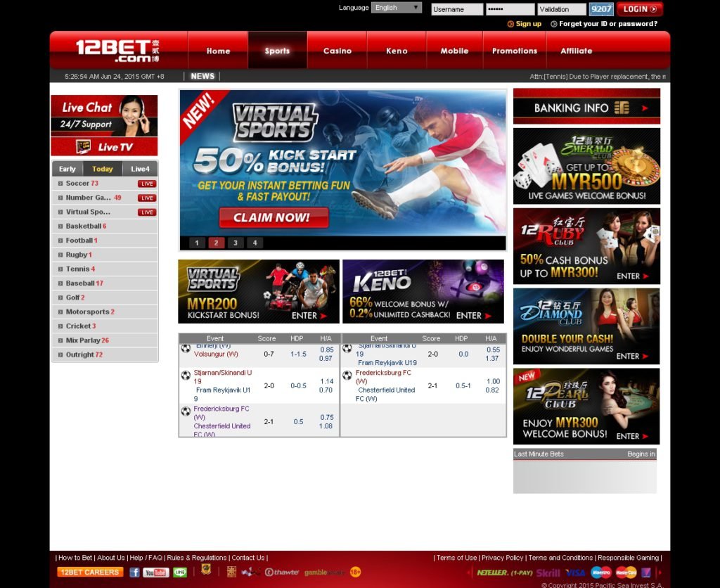Image resolution: width=720 pixels, height=588 pixels.
Task: Open the Mobile menu item
Action: (x=455, y=51)
